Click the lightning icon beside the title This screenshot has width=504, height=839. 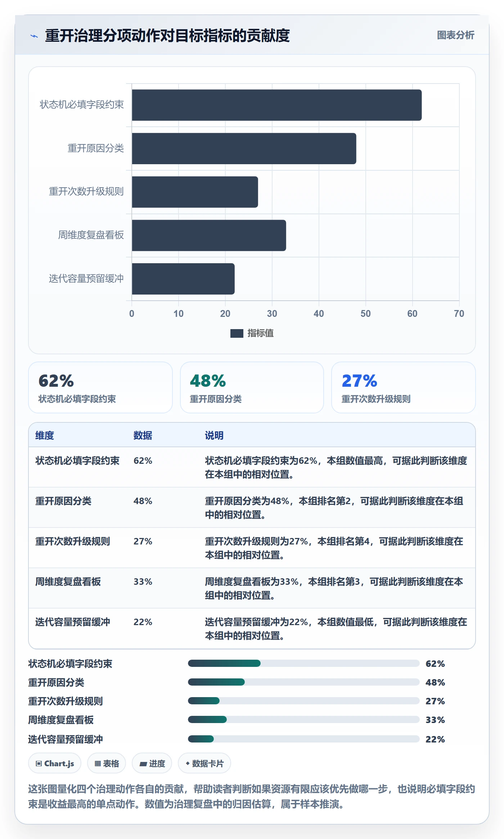tap(34, 36)
